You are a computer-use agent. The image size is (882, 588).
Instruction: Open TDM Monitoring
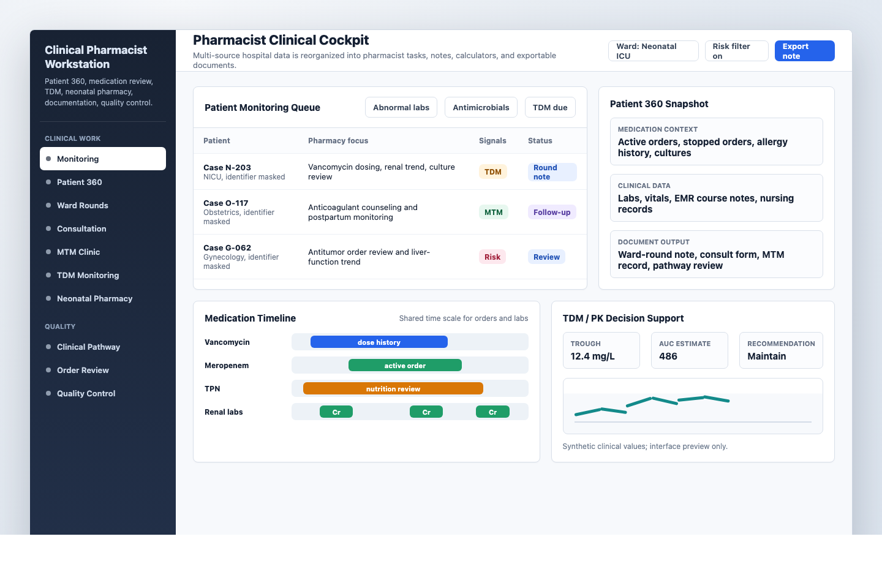(x=88, y=275)
